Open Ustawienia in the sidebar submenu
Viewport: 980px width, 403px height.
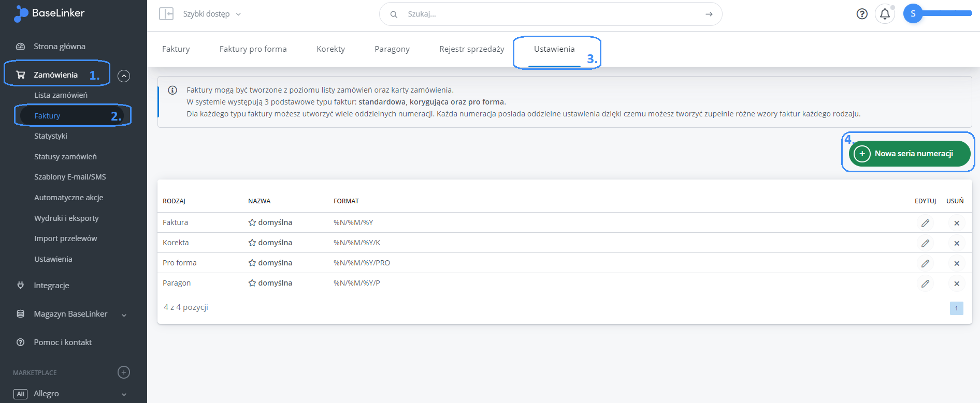(x=53, y=259)
